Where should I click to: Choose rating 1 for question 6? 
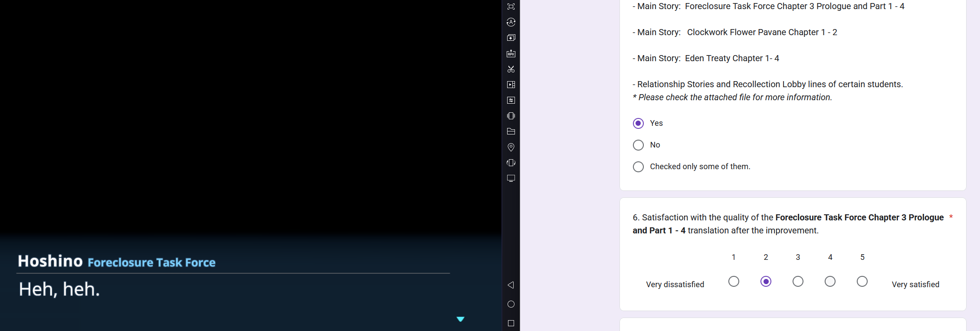point(734,282)
